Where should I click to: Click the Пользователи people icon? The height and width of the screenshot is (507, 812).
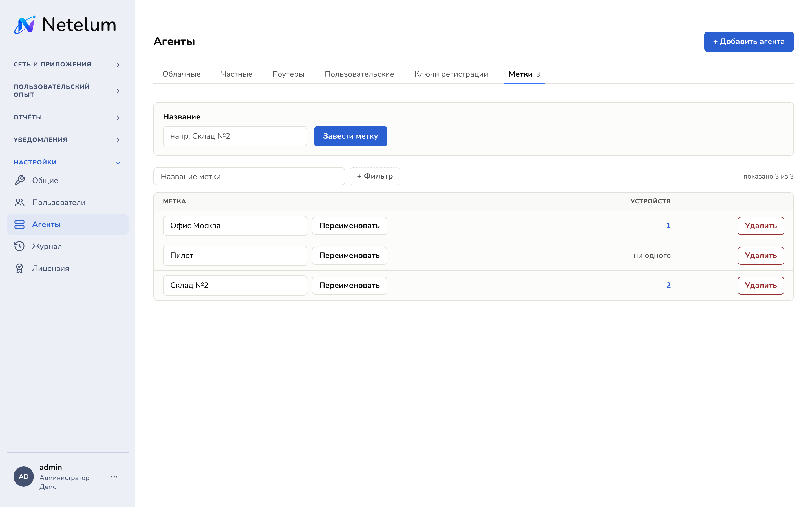click(x=19, y=203)
